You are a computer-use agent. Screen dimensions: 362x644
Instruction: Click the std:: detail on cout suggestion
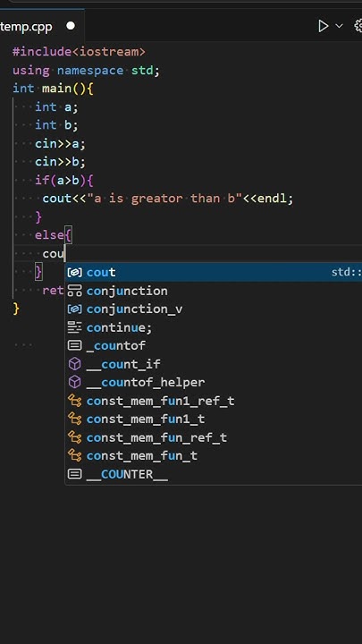347,272
